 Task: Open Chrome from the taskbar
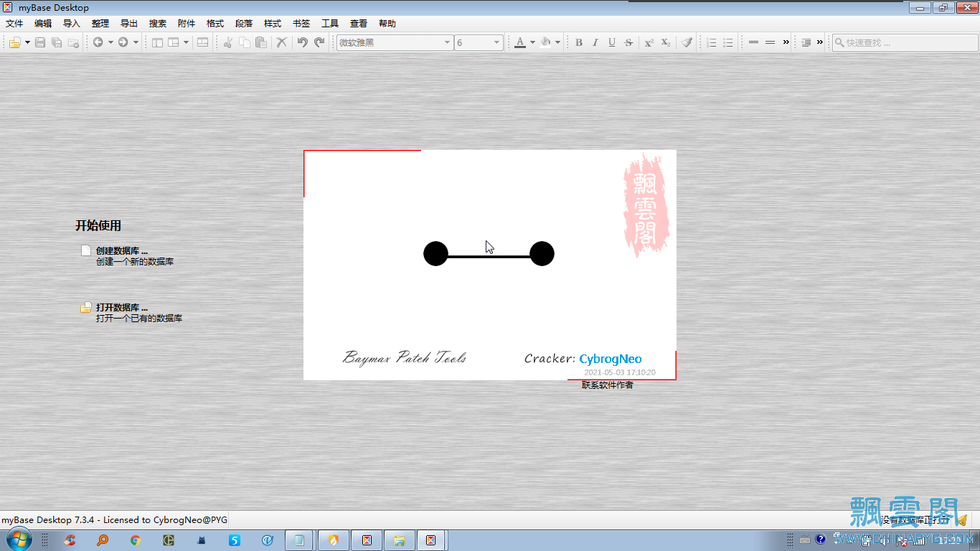[136, 540]
